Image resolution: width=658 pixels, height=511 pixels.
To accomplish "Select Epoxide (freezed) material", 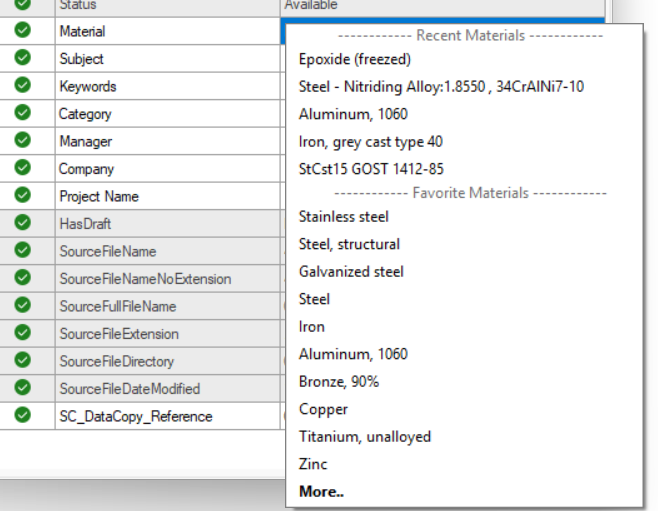I will point(355,59).
